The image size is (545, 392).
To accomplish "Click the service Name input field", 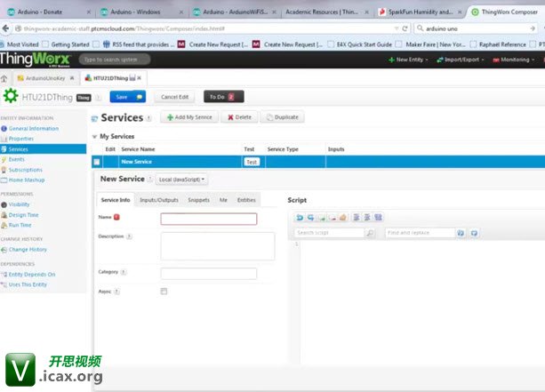I will tap(209, 219).
